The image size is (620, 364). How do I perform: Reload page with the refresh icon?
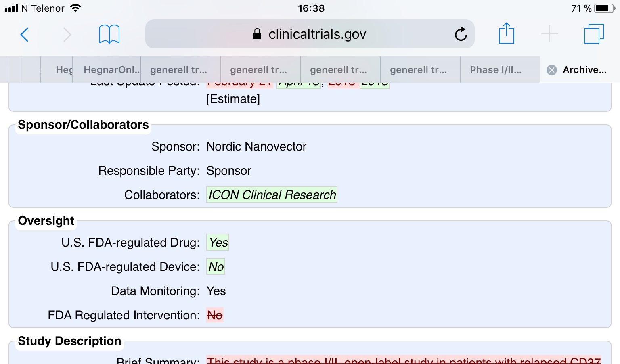point(461,34)
